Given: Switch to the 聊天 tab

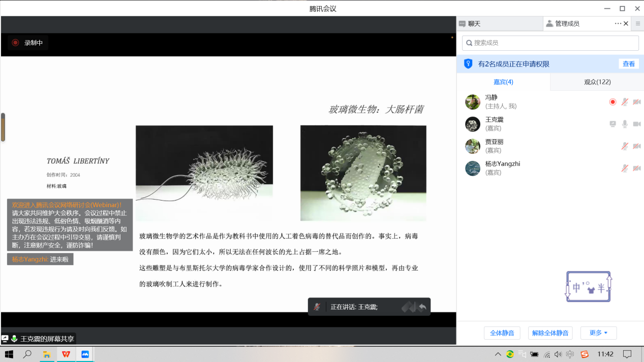Looking at the screenshot, I should [x=474, y=23].
